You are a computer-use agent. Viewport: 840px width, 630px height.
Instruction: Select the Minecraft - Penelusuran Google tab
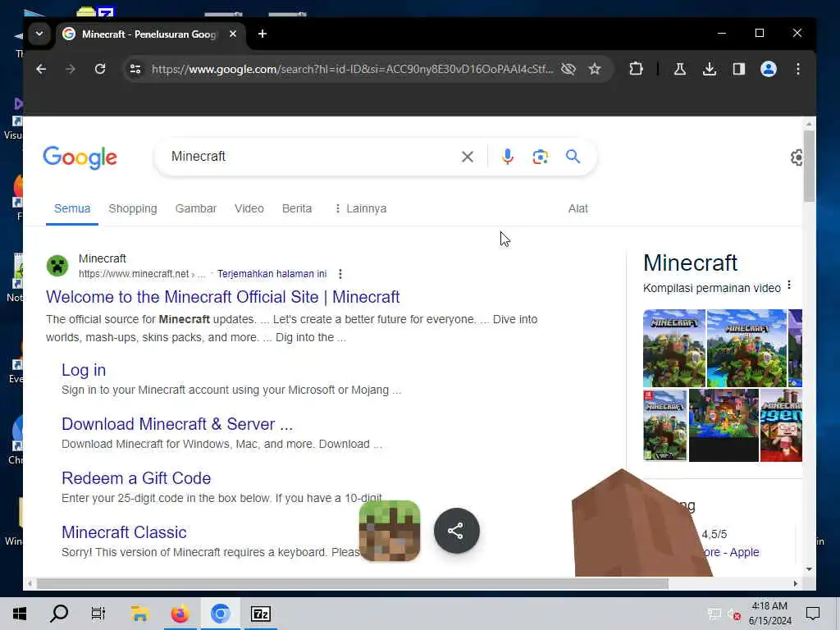(150, 34)
